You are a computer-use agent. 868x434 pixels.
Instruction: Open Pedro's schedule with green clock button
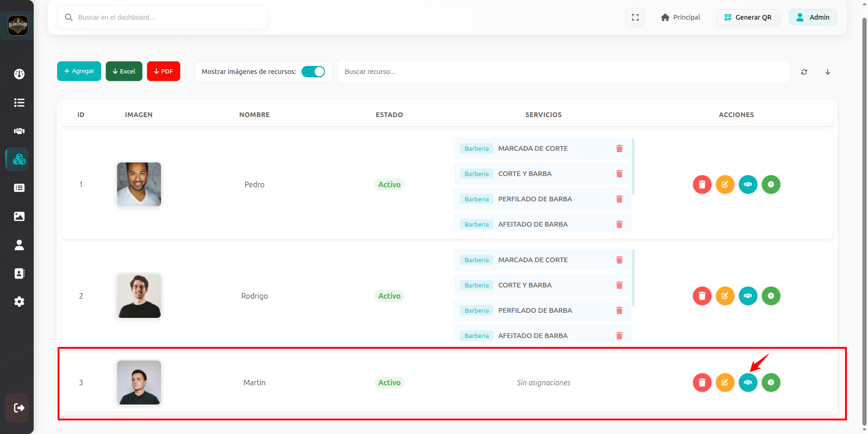tap(771, 184)
